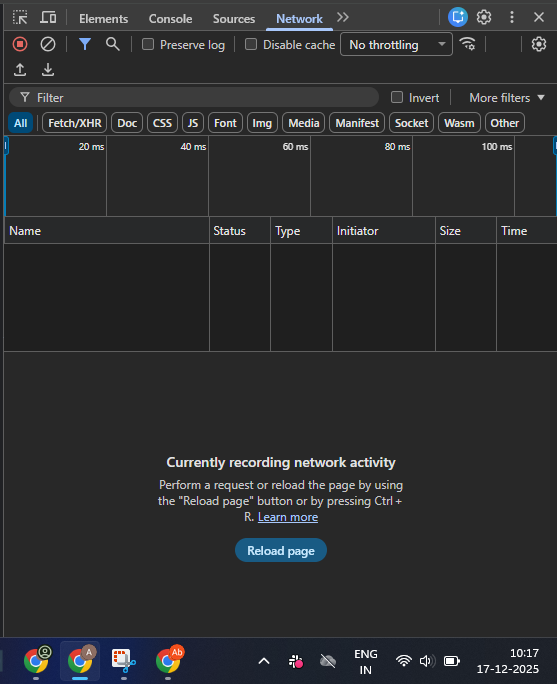Sort requests by Time column
This screenshot has width=557, height=684.
coord(526,231)
